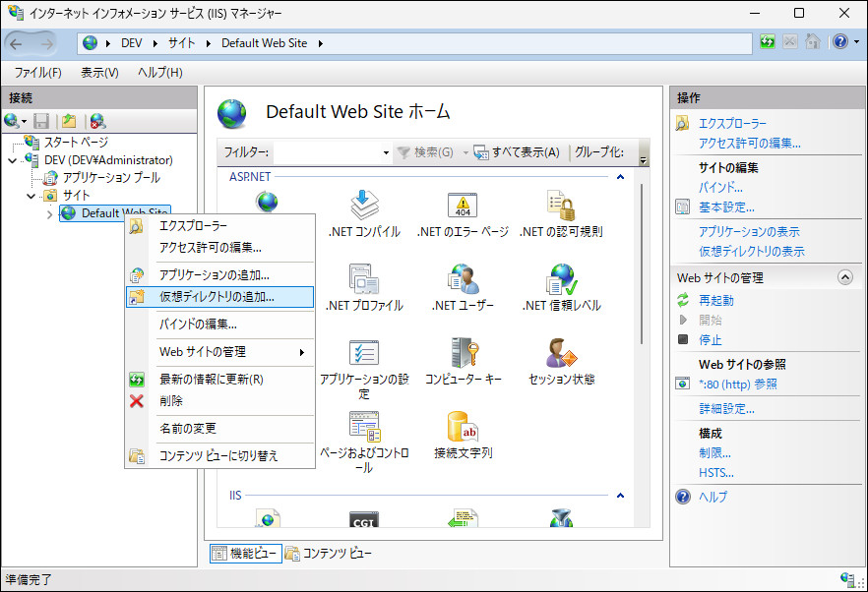Choose エクスプローラー from context menu

click(219, 226)
